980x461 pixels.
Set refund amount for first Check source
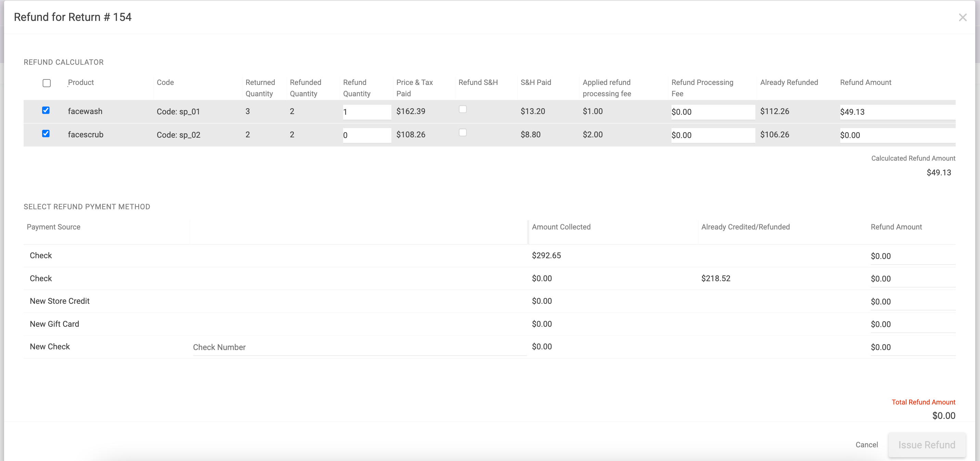pos(913,256)
